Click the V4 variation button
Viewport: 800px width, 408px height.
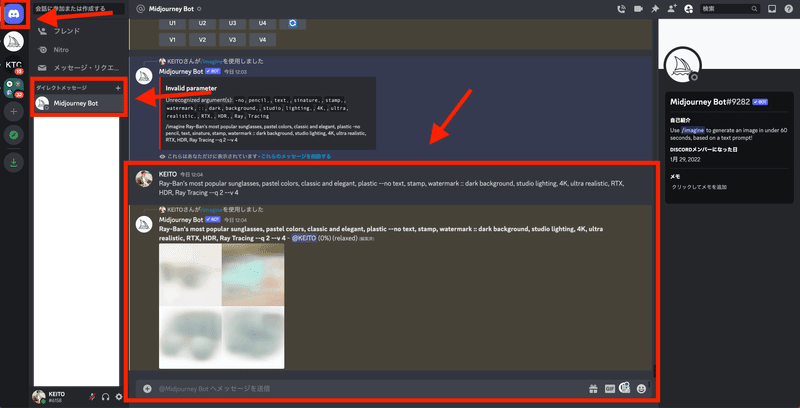pyautogui.click(x=263, y=40)
